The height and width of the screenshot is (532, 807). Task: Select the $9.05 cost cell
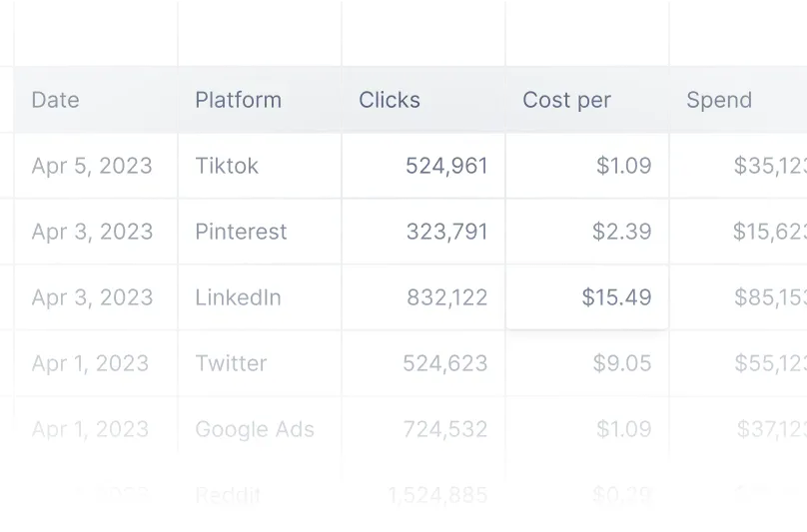coord(621,363)
